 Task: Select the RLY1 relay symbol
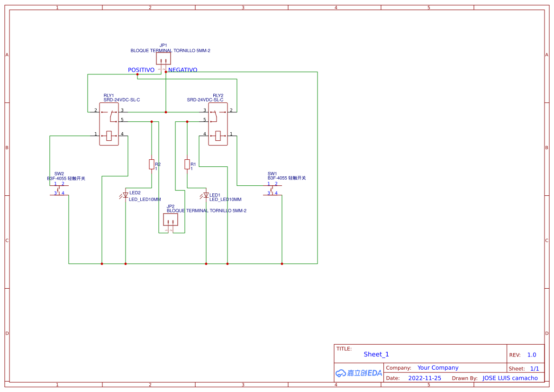pos(109,123)
